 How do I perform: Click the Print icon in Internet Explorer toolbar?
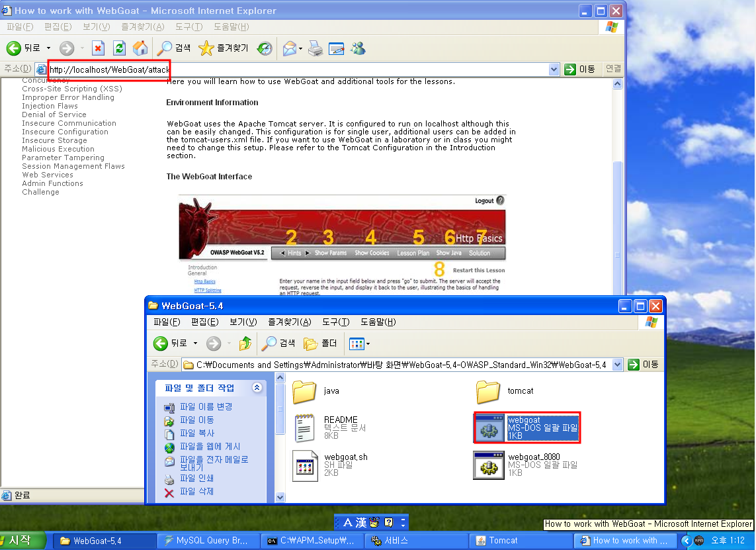point(315,48)
